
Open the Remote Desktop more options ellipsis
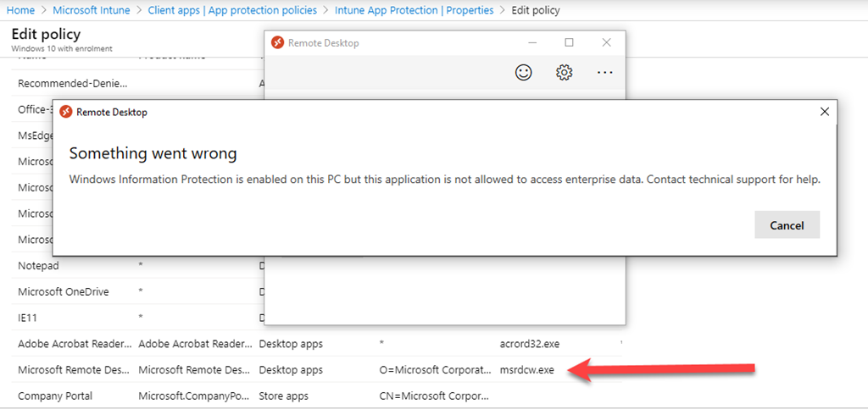point(604,73)
